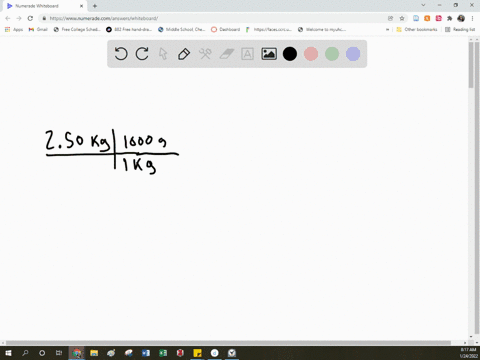
Task: Insert an image onto the whiteboard
Action: 269,54
